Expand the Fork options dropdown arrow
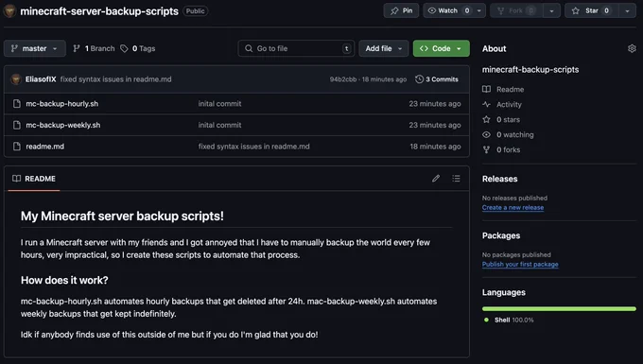This screenshot has width=643, height=364. [x=551, y=10]
